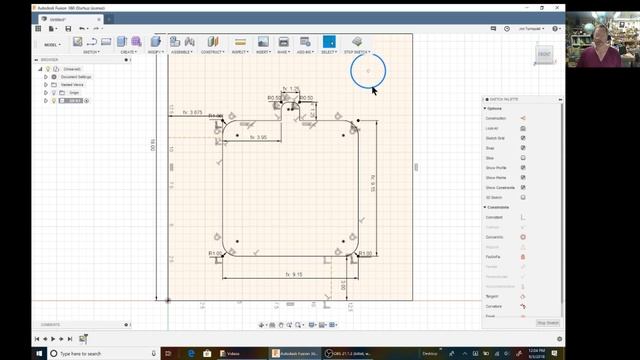The image size is (640, 360).
Task: Click the Orbit icon in navigation bar
Action: click(262, 325)
